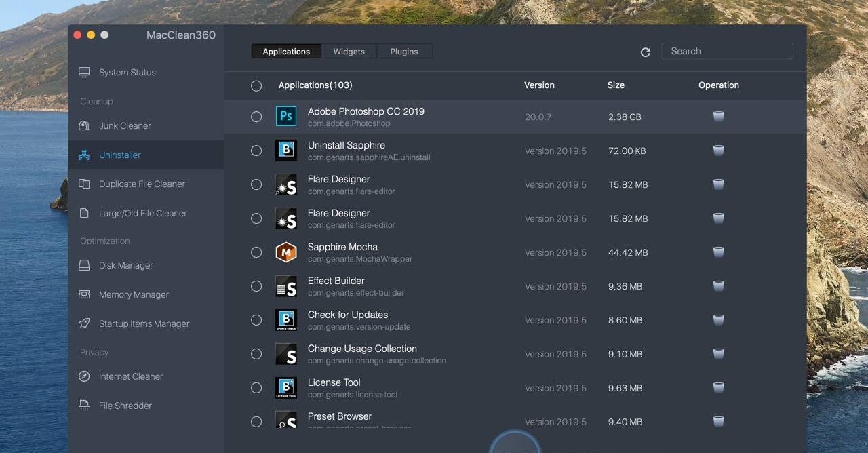Click com.genarts.MochaWrapper bundle ID text

pyautogui.click(x=360, y=259)
